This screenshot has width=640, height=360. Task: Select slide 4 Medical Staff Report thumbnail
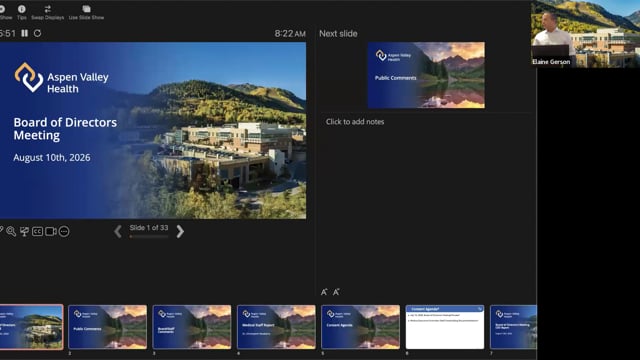coord(276,327)
